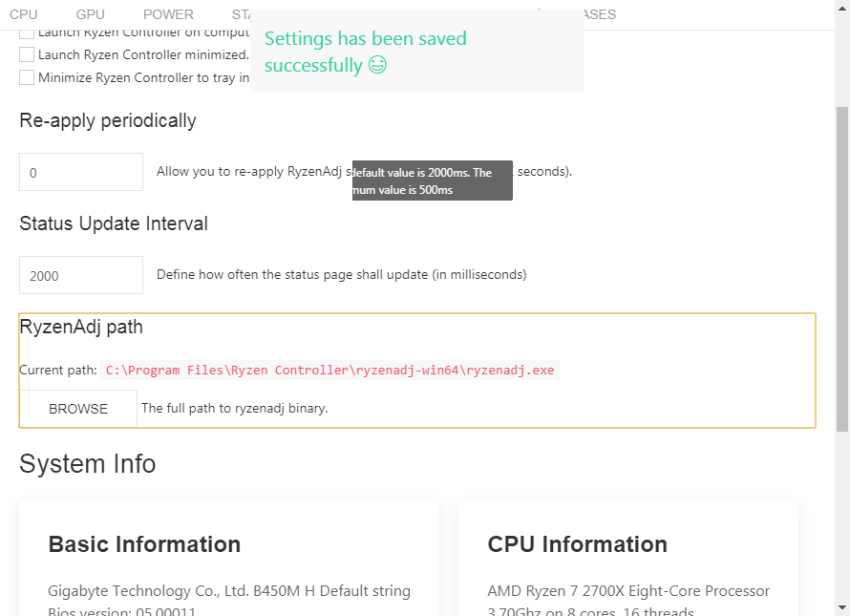
Task: Click the dark tooltip about default value
Action: (433, 181)
